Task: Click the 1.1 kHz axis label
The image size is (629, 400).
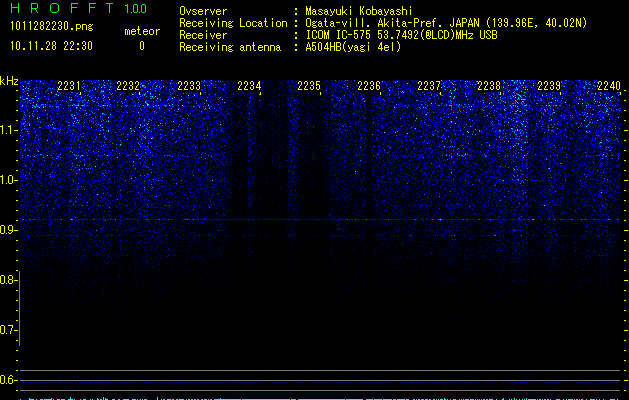Action: click(9, 130)
